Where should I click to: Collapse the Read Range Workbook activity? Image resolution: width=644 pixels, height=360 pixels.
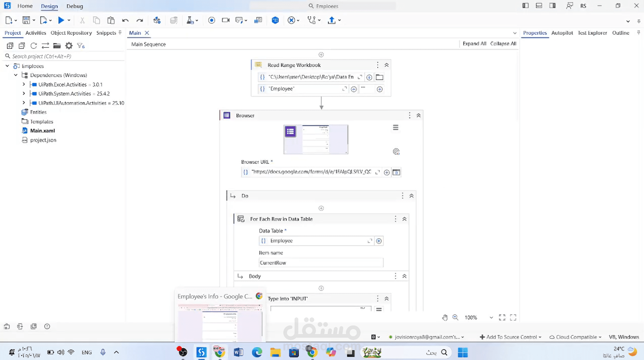click(387, 65)
